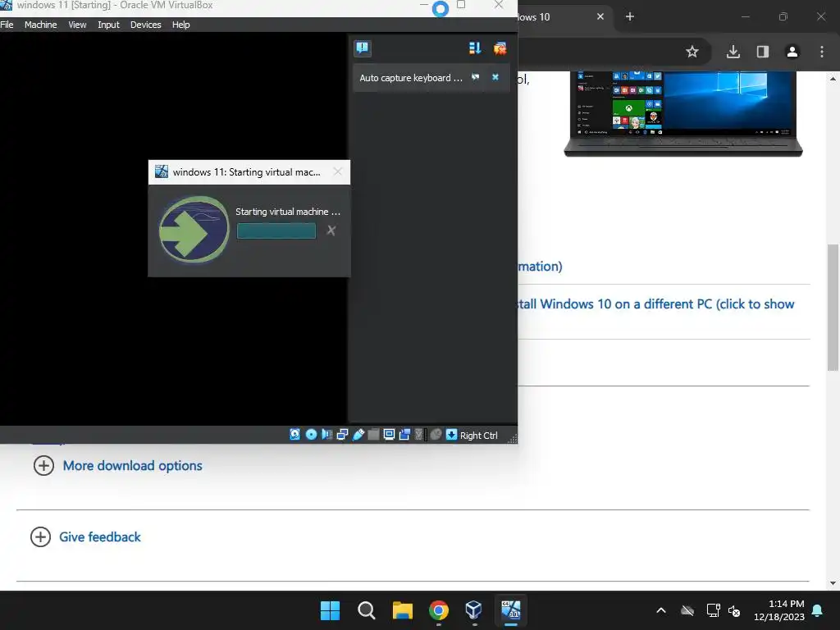Click the recording status icon
This screenshot has height=630, width=840.
pyautogui.click(x=404, y=435)
